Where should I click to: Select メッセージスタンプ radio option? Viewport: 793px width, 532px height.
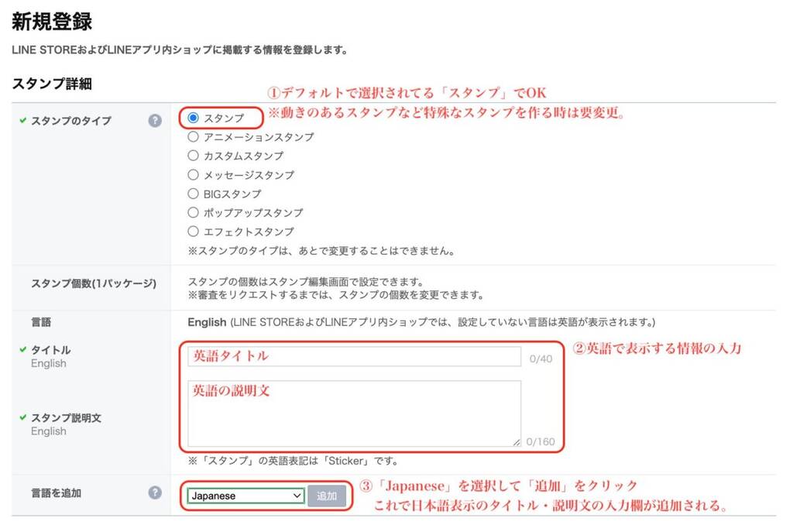coord(193,174)
